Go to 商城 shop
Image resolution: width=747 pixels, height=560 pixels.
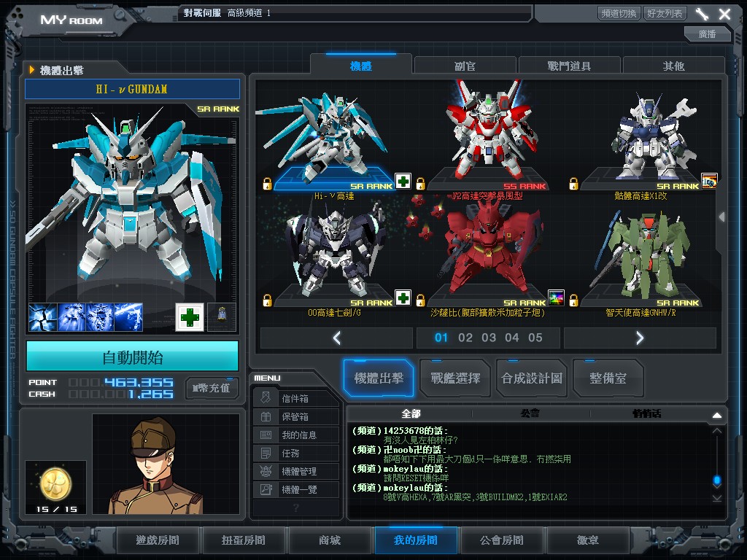330,540
